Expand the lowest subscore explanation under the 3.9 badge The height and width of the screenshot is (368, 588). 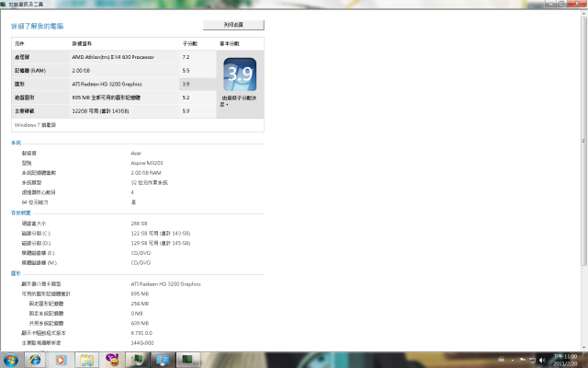click(239, 101)
